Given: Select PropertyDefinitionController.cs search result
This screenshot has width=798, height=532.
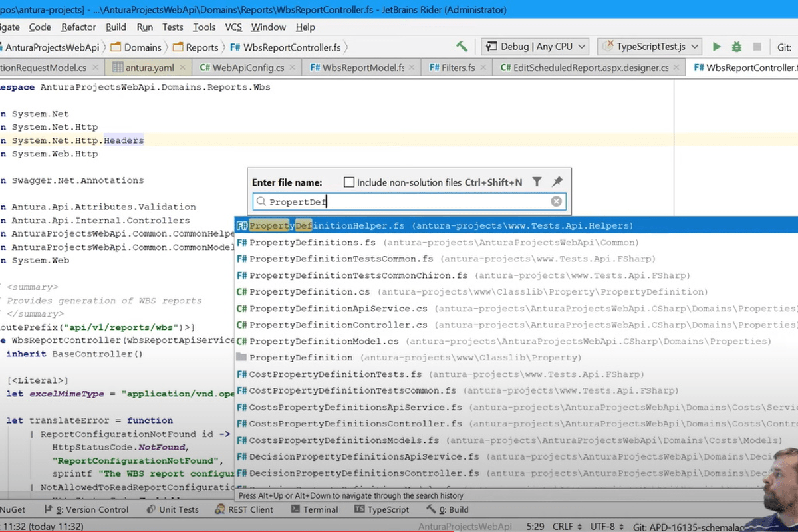Looking at the screenshot, I should [516, 325].
